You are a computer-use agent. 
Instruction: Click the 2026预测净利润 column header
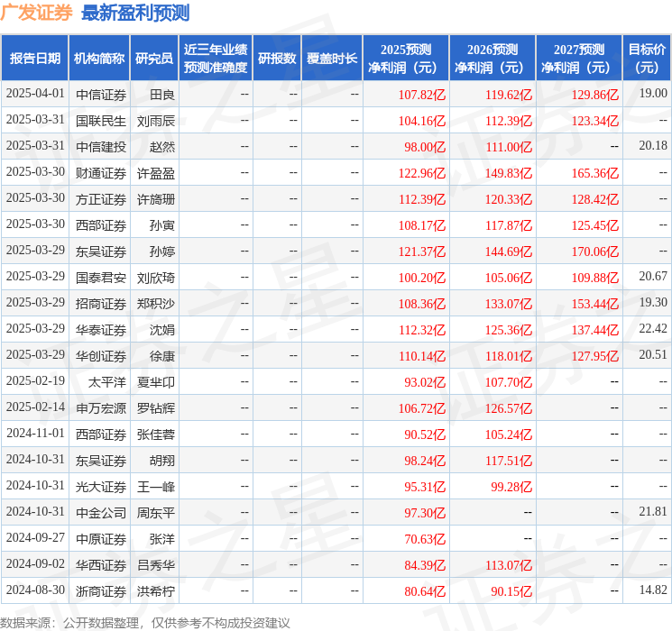pyautogui.click(x=492, y=59)
